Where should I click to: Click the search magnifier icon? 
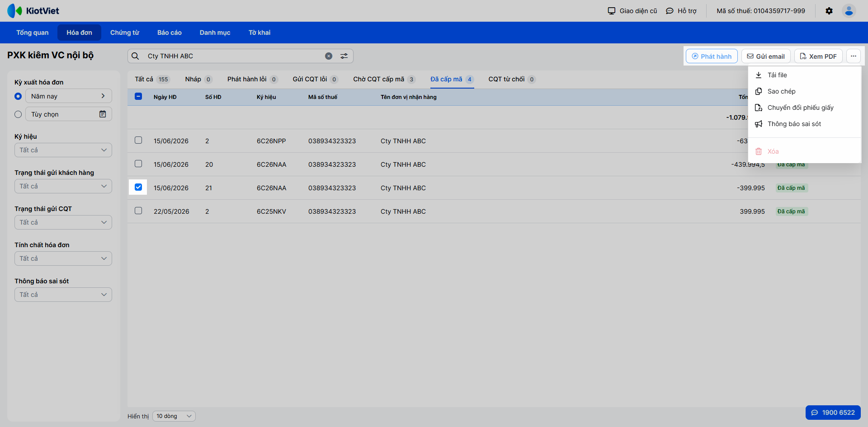[x=135, y=56]
